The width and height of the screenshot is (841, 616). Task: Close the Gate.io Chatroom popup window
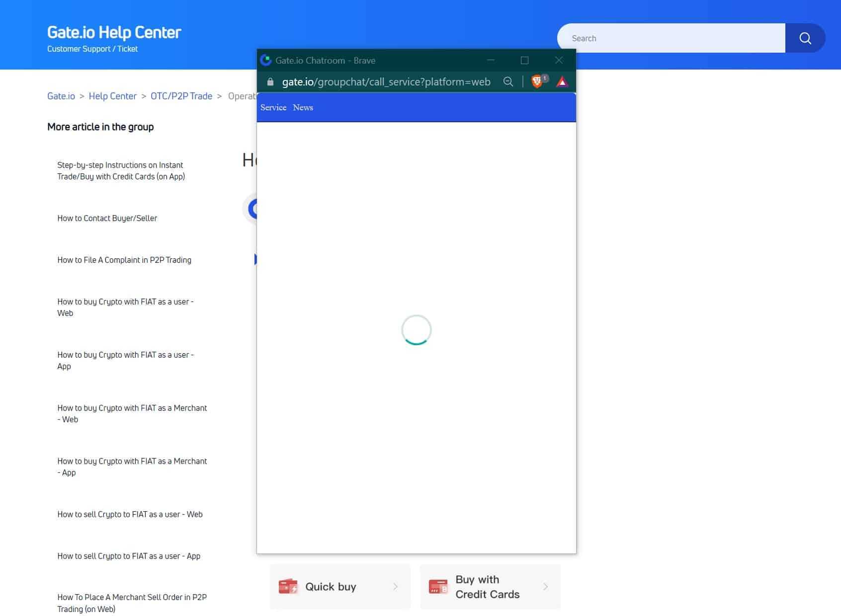pyautogui.click(x=559, y=60)
